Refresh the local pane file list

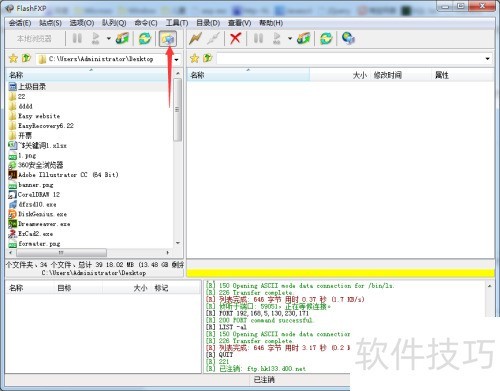click(x=145, y=38)
